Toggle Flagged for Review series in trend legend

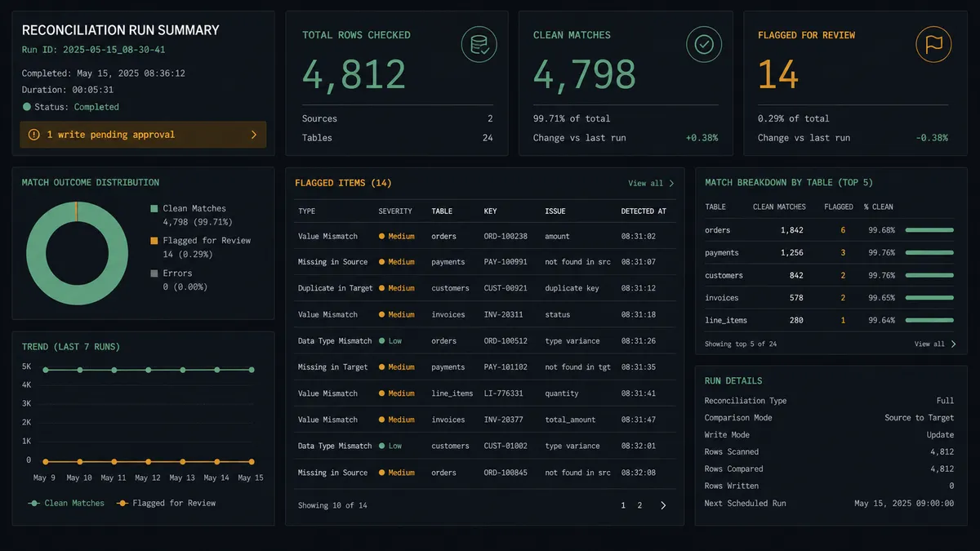pyautogui.click(x=166, y=503)
